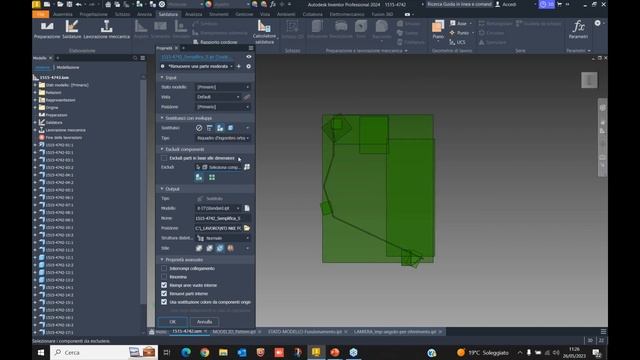Viewport: 640px width, 360px height.
Task: Collapse Proprietà avanzate section
Action: [162, 260]
